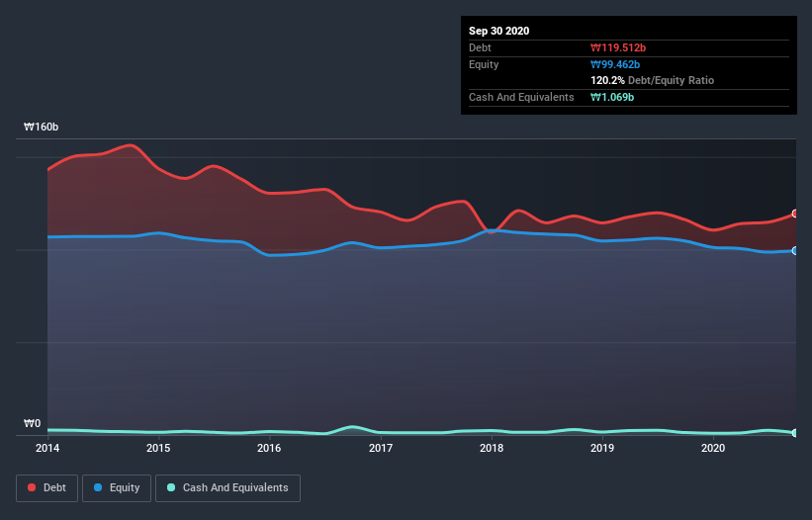The height and width of the screenshot is (520, 812).
Task: Toggle the Equity series legend button
Action: pyautogui.click(x=117, y=488)
